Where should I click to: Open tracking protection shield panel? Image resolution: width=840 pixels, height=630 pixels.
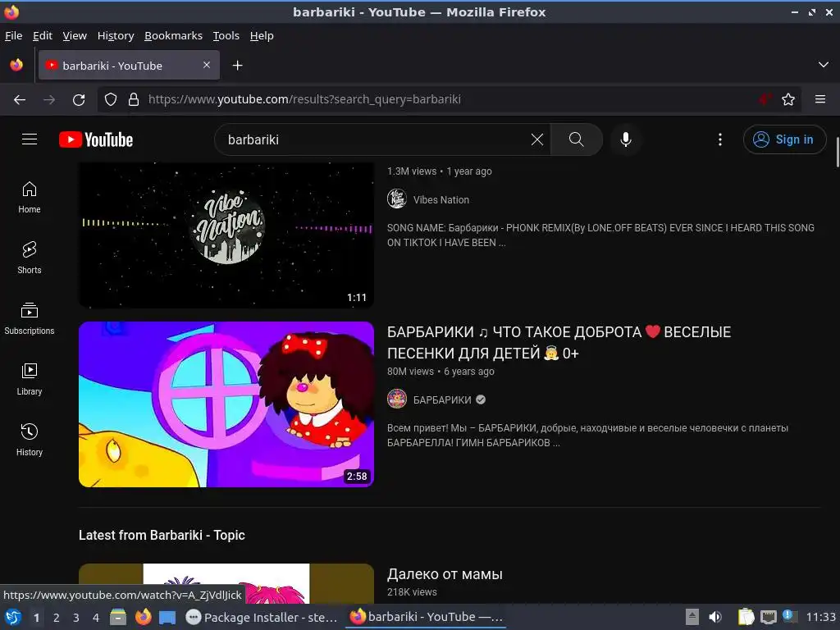point(111,99)
